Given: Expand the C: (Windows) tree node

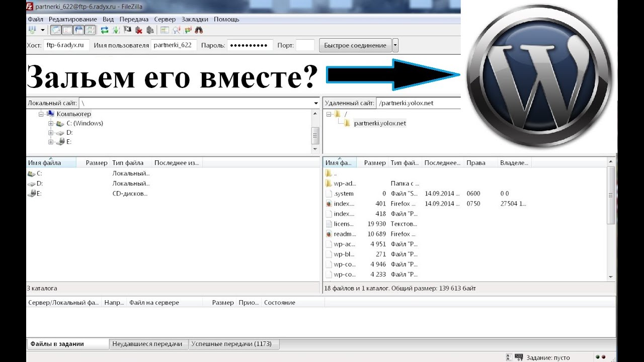Looking at the screenshot, I should pyautogui.click(x=51, y=123).
